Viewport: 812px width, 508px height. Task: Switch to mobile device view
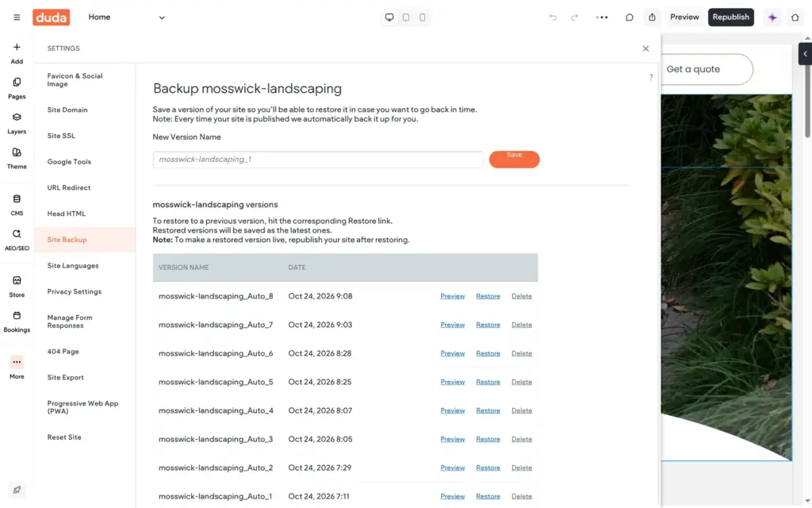pos(423,17)
